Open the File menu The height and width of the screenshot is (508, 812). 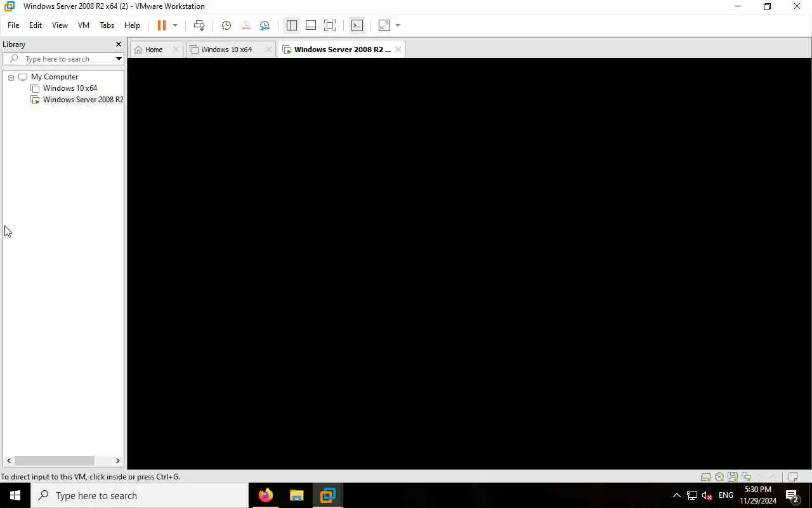(13, 25)
